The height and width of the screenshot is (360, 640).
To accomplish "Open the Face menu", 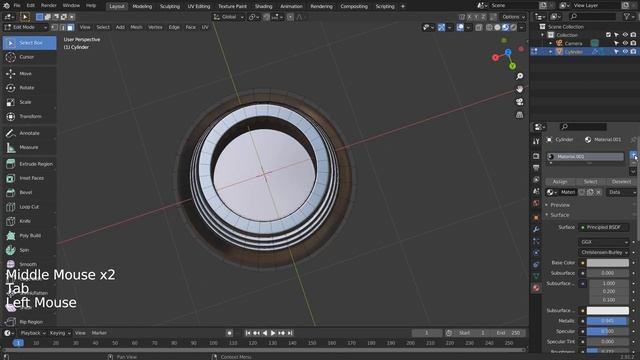I will coord(191,27).
